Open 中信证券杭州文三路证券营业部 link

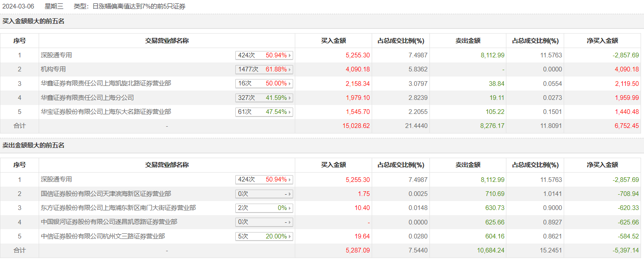(x=103, y=236)
